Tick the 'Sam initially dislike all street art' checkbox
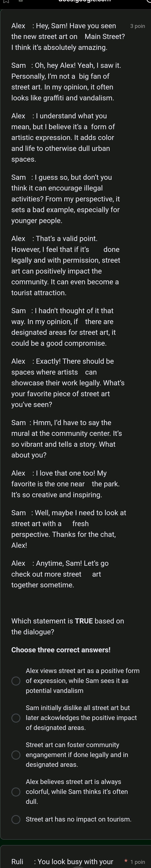The height and width of the screenshot is (868, 151). tap(16, 718)
